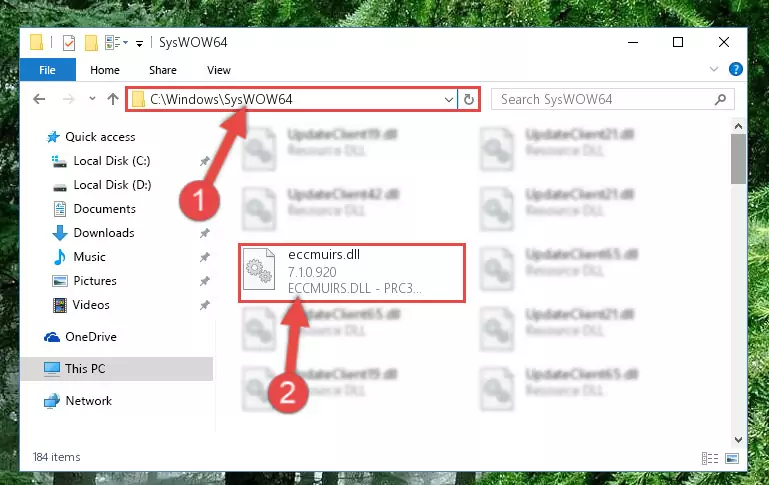Go forward with the Forward arrow
Screen dimensions: 769x485
click(69, 100)
